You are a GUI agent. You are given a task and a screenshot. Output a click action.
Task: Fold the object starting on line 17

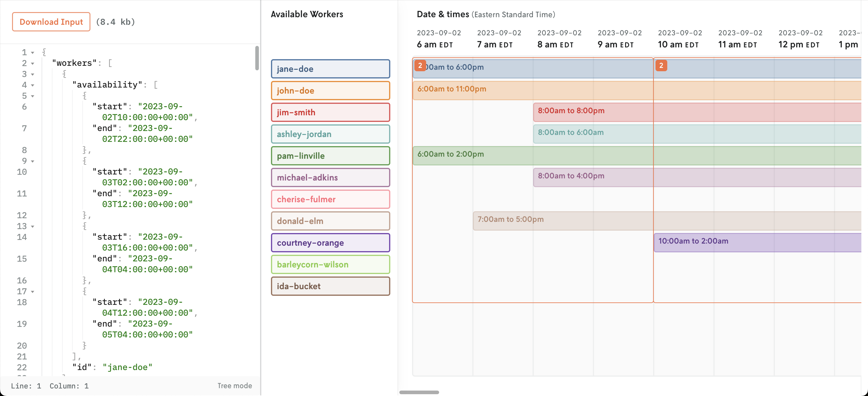click(33, 292)
